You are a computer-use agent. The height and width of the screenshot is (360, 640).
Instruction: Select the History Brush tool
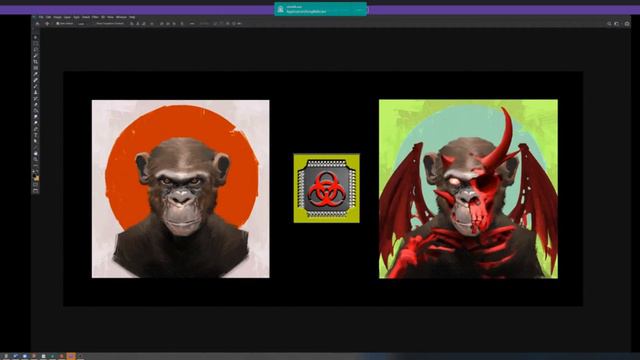[x=36, y=98]
